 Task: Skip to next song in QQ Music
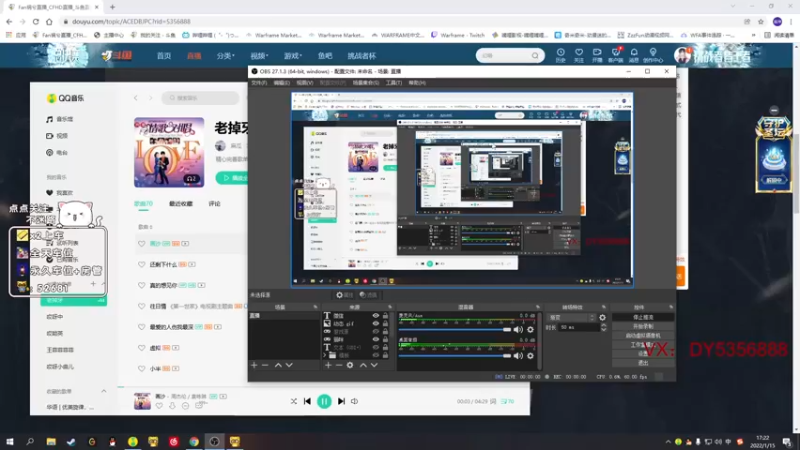(x=341, y=402)
